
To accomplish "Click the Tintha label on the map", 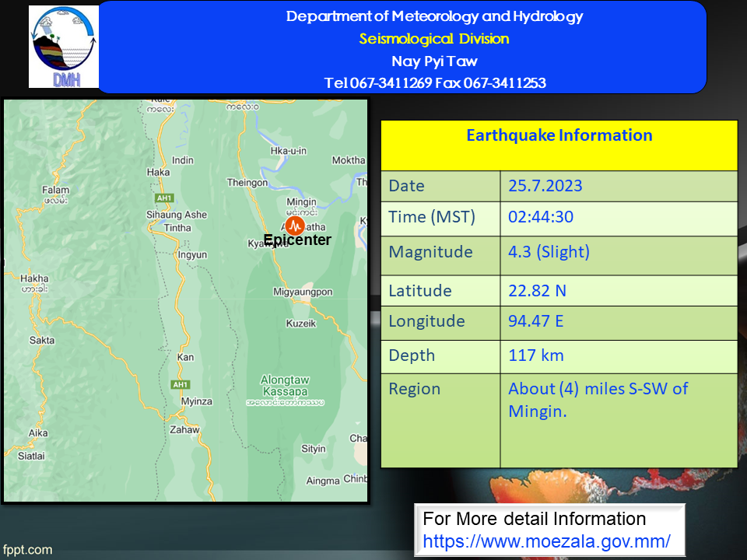I will tap(177, 228).
